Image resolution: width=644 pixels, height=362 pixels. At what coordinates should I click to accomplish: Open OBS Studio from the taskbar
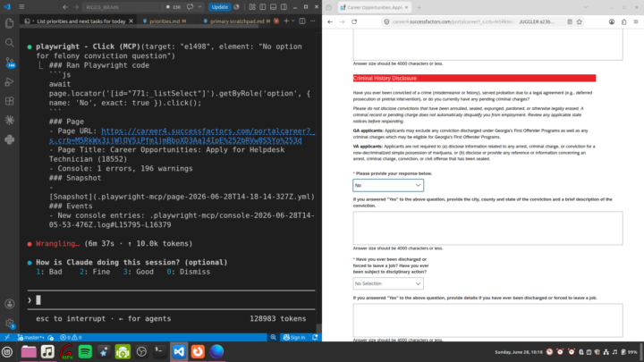tap(141, 352)
